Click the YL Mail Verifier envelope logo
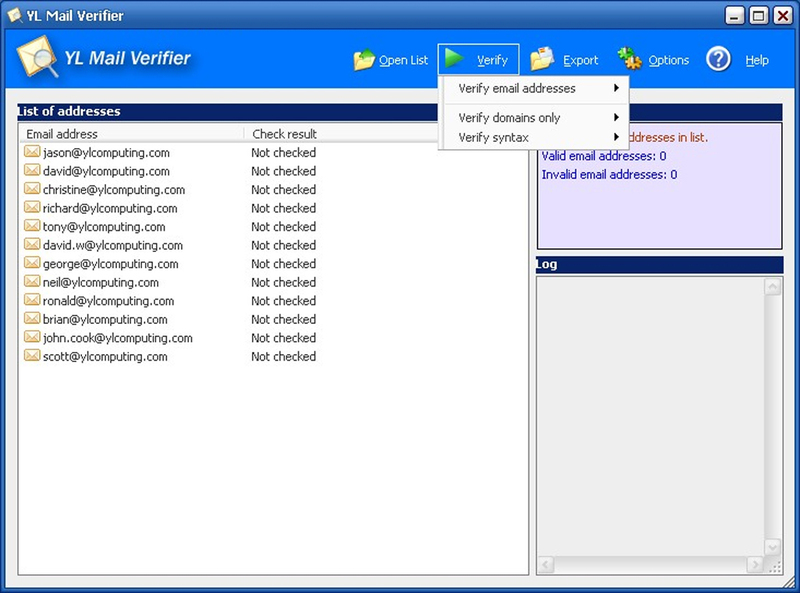Image resolution: width=800 pixels, height=593 pixels. click(37, 57)
